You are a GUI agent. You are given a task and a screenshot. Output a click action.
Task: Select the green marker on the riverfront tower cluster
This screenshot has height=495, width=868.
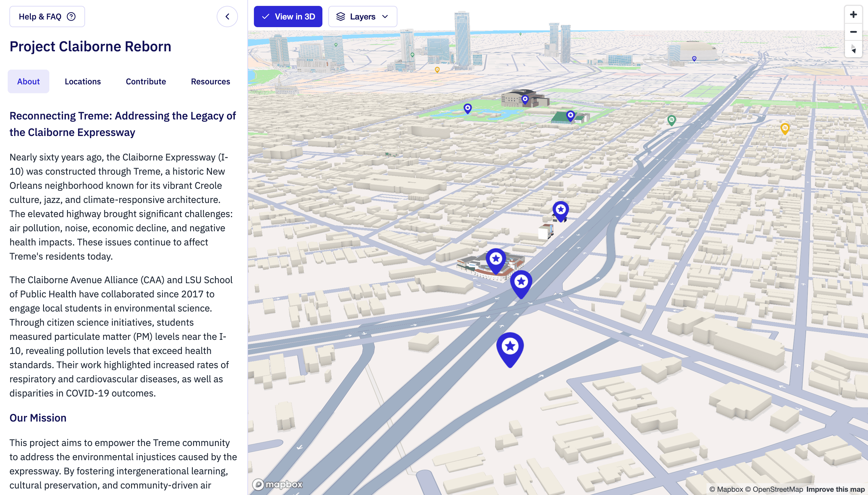[x=336, y=45]
